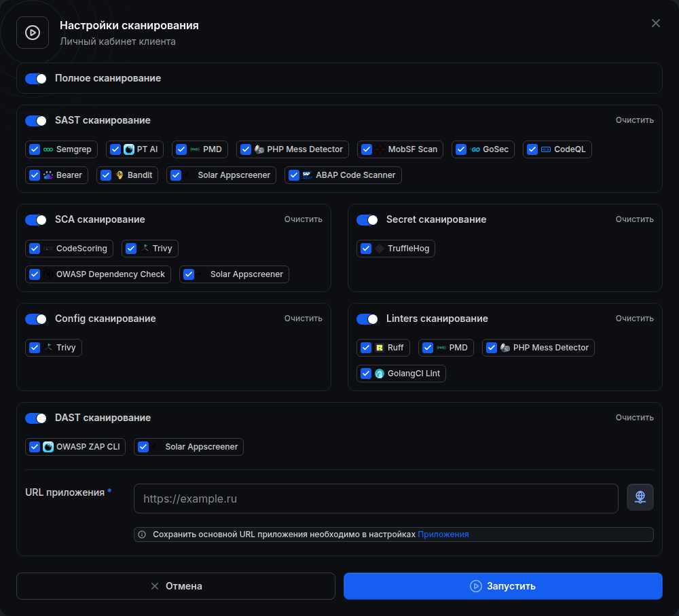
Task: Click the OWASP ZAP CLI logo icon
Action: (x=48, y=447)
